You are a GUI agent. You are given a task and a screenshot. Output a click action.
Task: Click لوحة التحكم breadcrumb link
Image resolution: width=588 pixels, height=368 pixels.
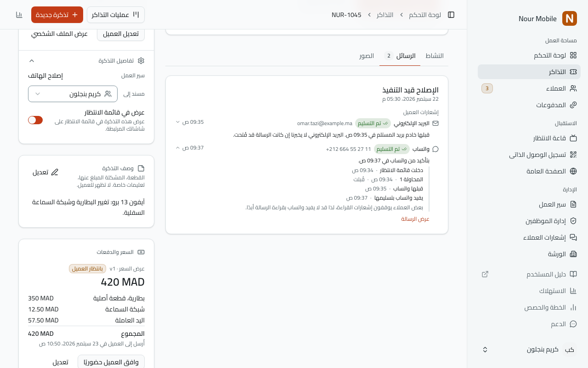pyautogui.click(x=425, y=15)
